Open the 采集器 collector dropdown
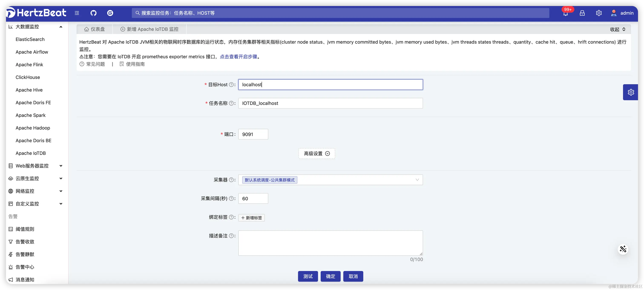 coord(330,180)
